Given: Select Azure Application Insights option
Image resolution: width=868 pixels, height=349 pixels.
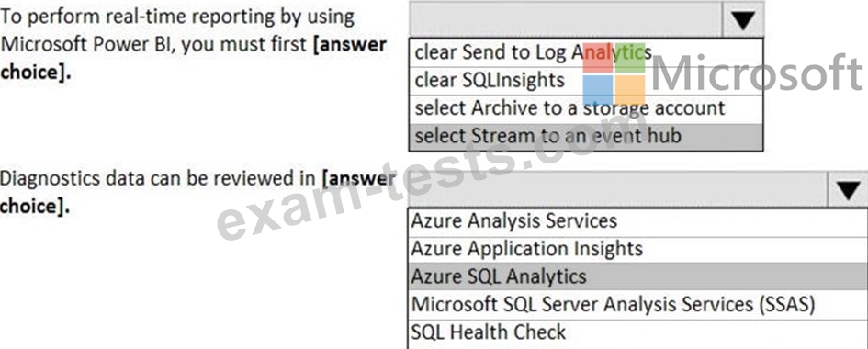Looking at the screenshot, I should (637, 249).
